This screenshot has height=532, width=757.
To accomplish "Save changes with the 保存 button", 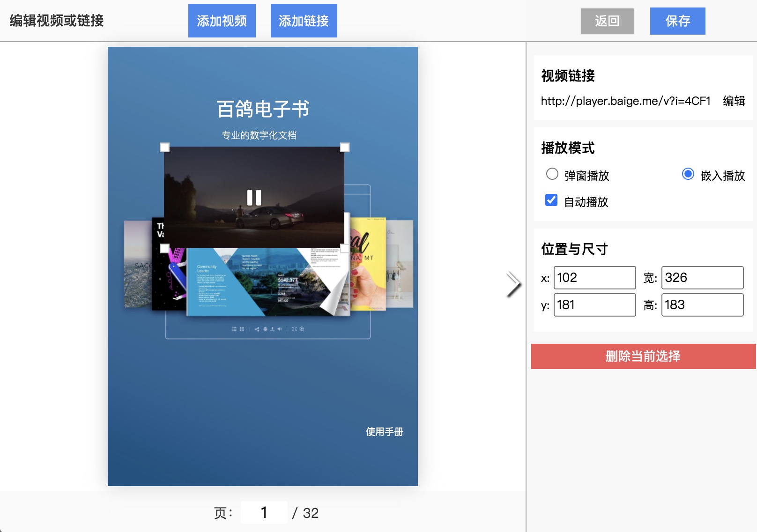I will pyautogui.click(x=677, y=21).
